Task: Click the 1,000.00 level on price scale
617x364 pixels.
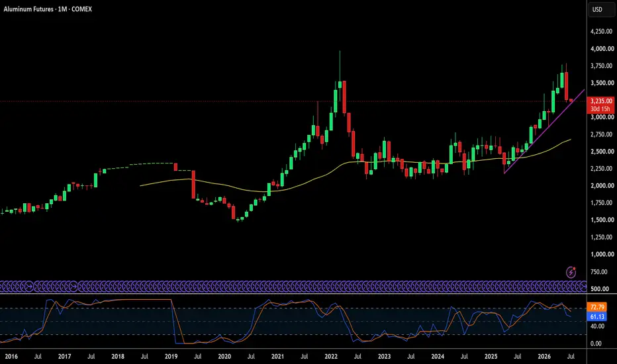Action: [x=602, y=254]
